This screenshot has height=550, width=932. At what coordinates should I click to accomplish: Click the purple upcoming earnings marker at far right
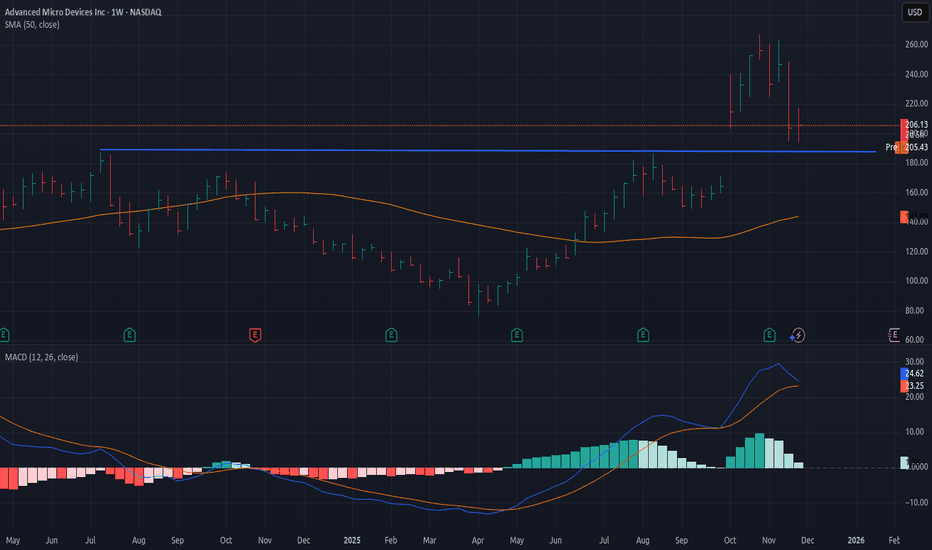tap(894, 333)
